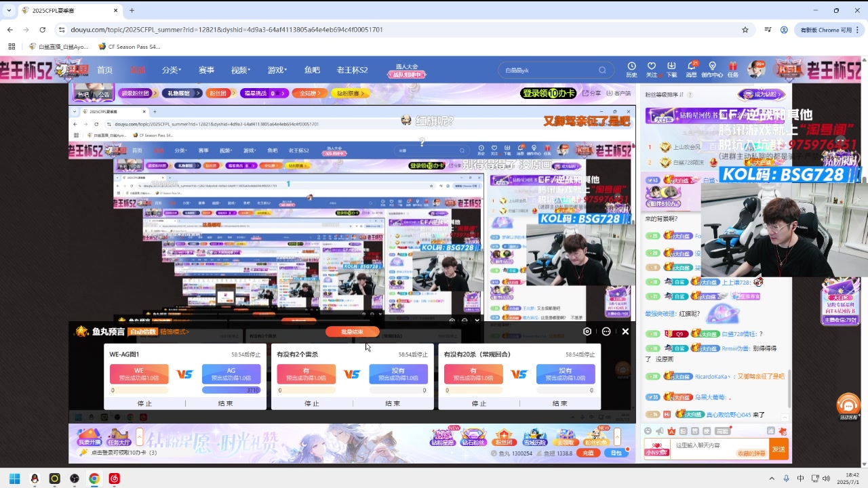Click 停止 under 有没有20杀
Image resolution: width=868 pixels, height=488 pixels.
(x=479, y=403)
